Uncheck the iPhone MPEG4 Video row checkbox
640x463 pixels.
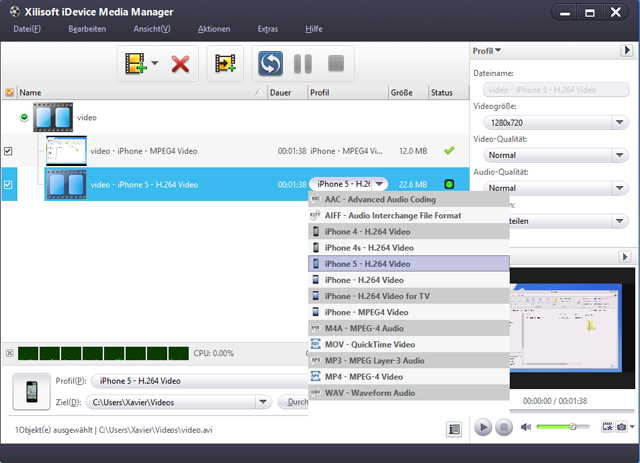[9, 151]
